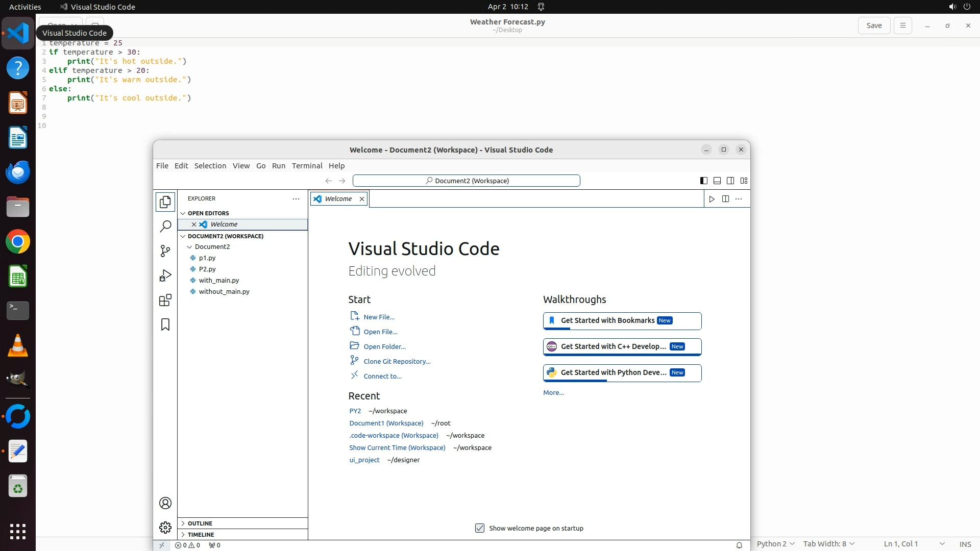The height and width of the screenshot is (551, 980).
Task: Click the Accounts icon in activity bar
Action: [165, 503]
